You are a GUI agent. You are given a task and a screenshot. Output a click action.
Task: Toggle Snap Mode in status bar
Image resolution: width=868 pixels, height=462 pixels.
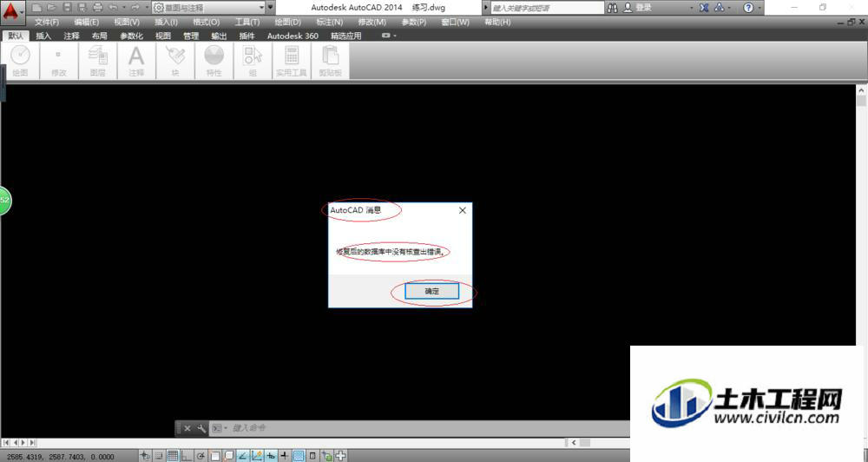(x=159, y=456)
